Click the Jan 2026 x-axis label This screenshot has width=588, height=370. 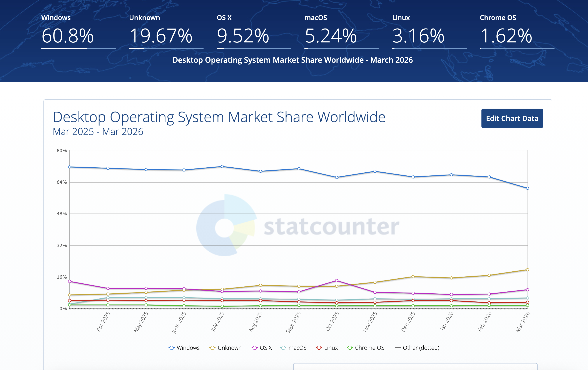point(447,321)
